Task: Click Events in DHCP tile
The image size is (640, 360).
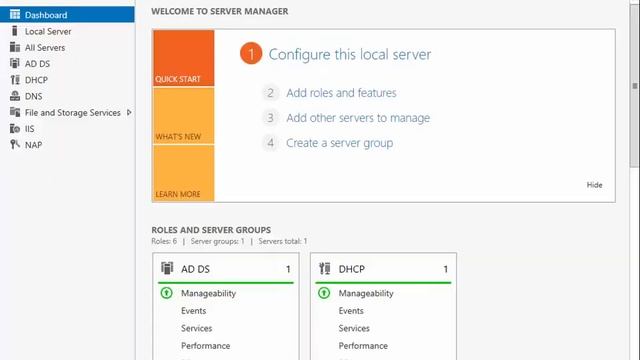Action: [x=351, y=311]
